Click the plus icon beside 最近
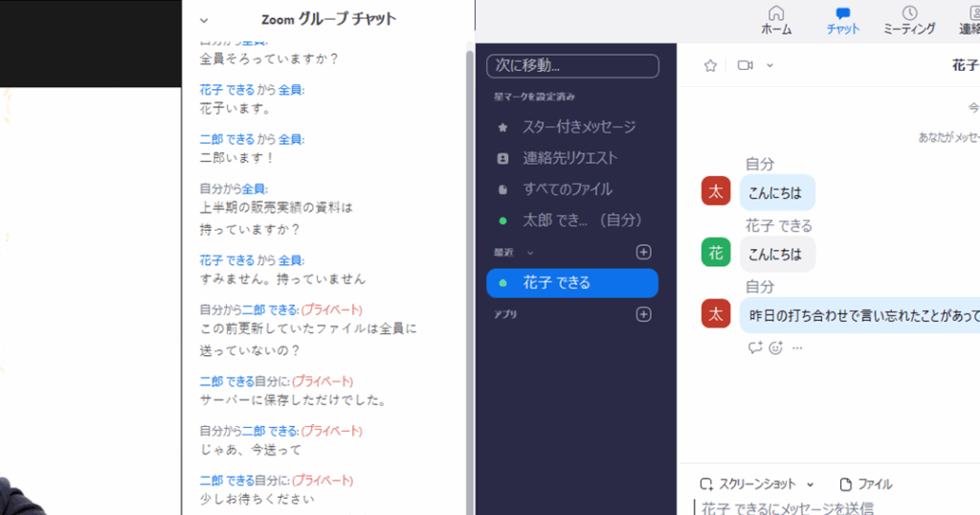 pos(643,252)
